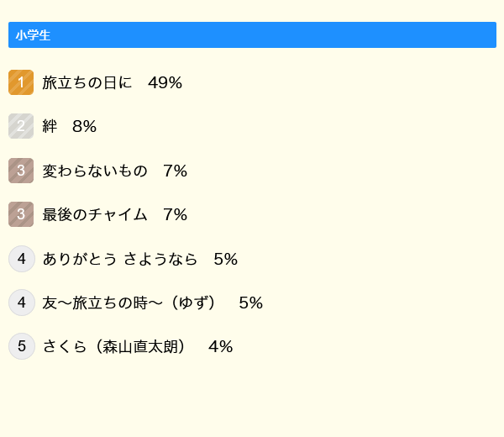Click the 5% value next to ありがとう さようなら
The width and height of the screenshot is (504, 437).
point(226,259)
